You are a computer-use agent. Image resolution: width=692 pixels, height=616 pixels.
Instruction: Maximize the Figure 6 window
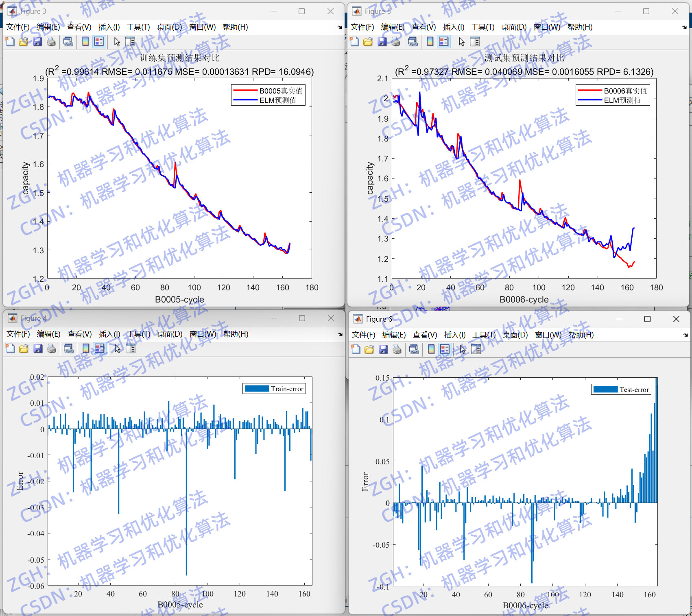(x=647, y=319)
